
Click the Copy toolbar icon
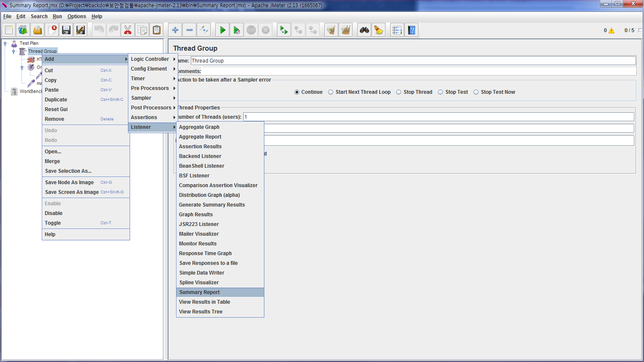142,30
